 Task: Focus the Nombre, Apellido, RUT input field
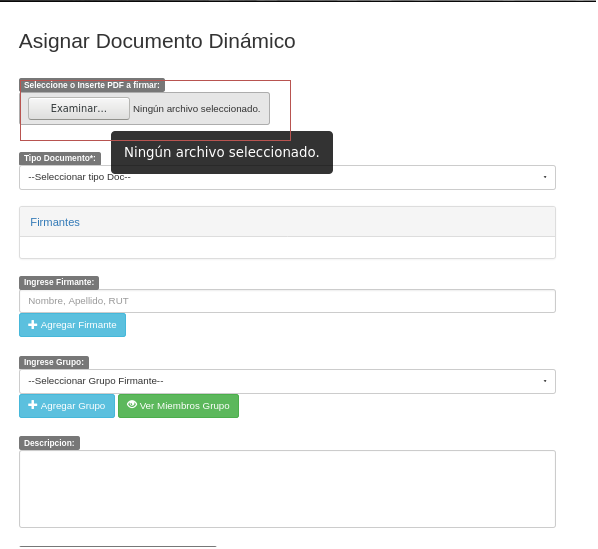(x=287, y=301)
